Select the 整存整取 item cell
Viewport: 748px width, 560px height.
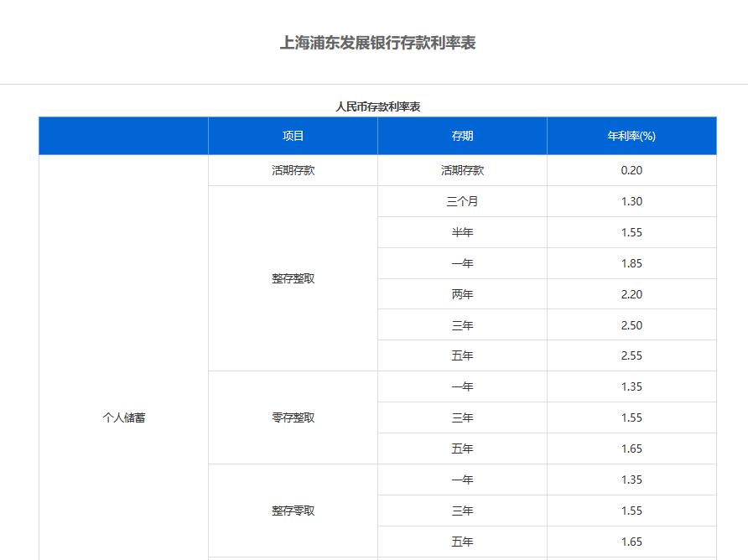pos(293,278)
